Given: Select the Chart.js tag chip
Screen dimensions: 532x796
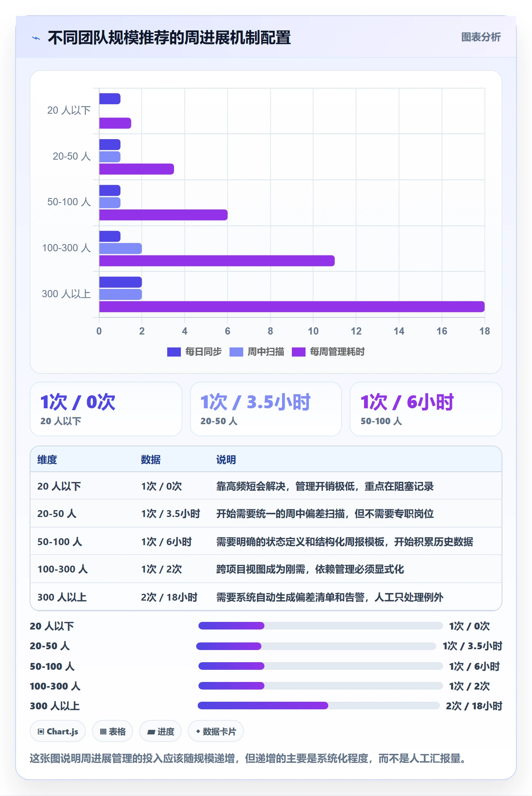Looking at the screenshot, I should tap(58, 731).
